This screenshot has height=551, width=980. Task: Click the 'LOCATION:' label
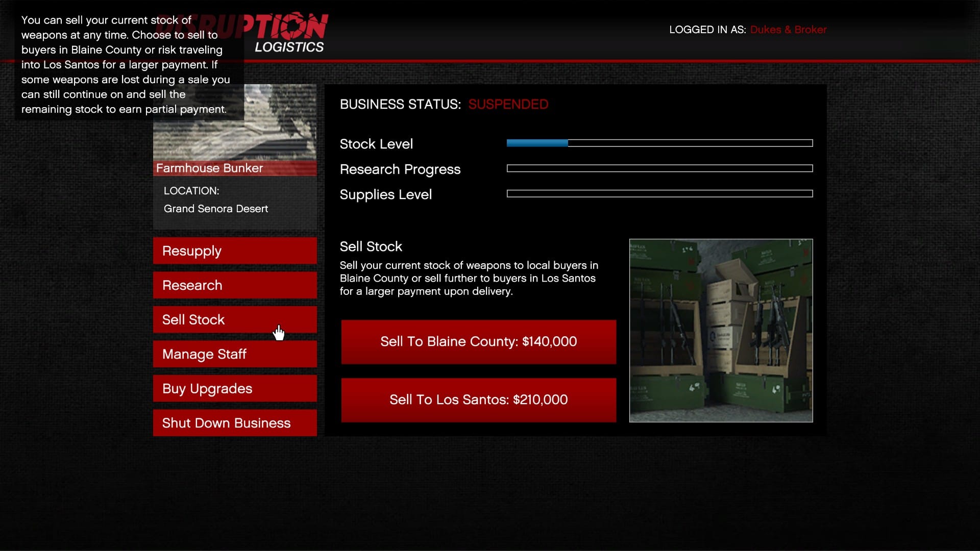[x=191, y=191]
